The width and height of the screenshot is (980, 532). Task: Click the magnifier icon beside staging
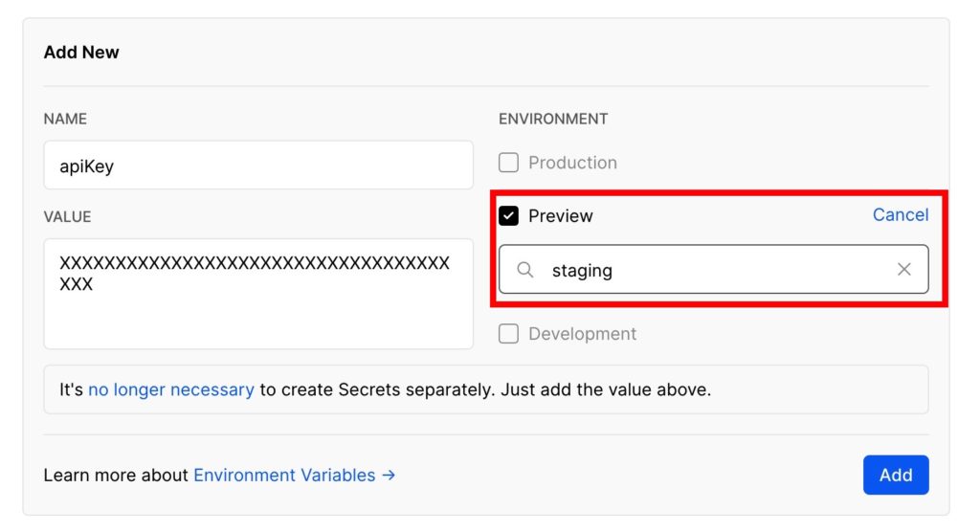click(x=525, y=270)
